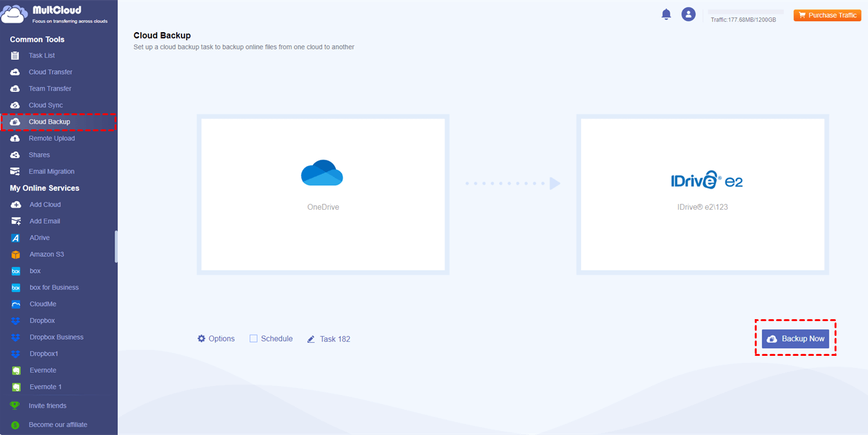Select the box for Business icon

click(16, 288)
